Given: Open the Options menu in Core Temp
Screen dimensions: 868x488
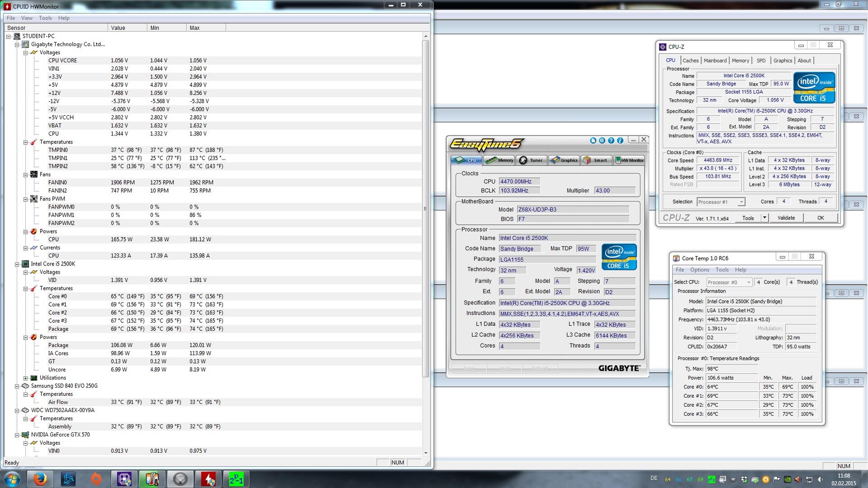Looking at the screenshot, I should pyautogui.click(x=700, y=270).
